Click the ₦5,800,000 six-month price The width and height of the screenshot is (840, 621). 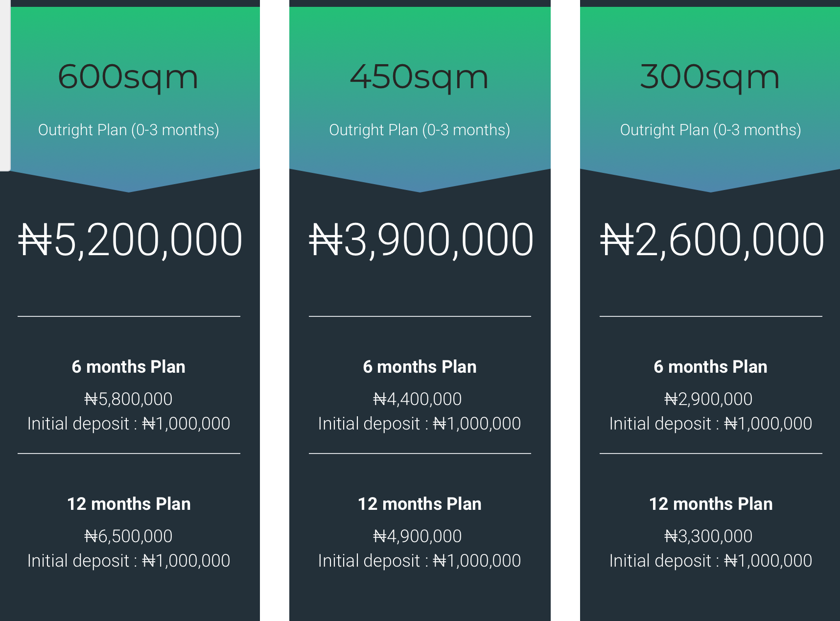point(128,399)
